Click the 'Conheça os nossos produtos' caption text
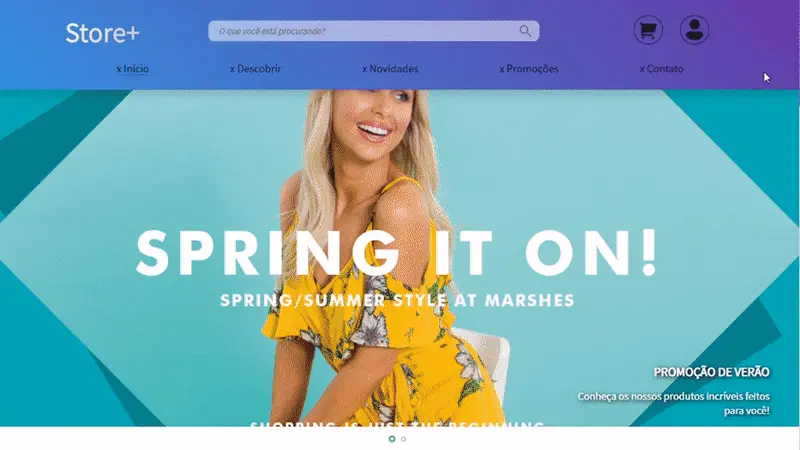 [x=673, y=403]
